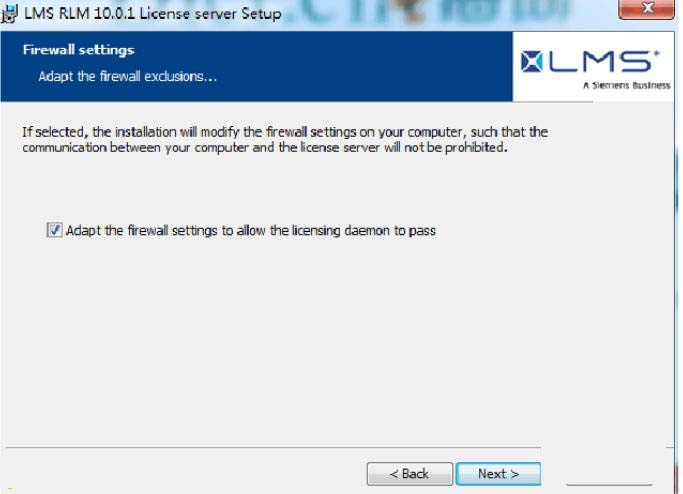Click the separator line above the buttons
The height and width of the screenshot is (494, 683).
click(x=273, y=447)
